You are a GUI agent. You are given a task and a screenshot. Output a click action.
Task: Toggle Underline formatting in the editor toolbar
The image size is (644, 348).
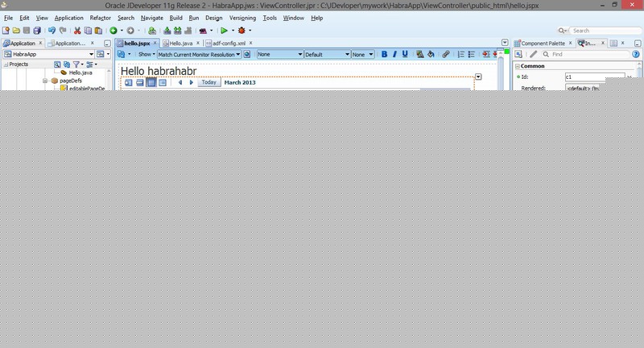point(405,54)
